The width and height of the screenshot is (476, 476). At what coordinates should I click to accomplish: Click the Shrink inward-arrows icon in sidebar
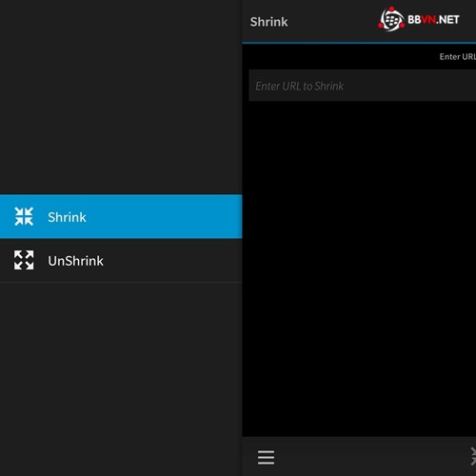pos(24,216)
